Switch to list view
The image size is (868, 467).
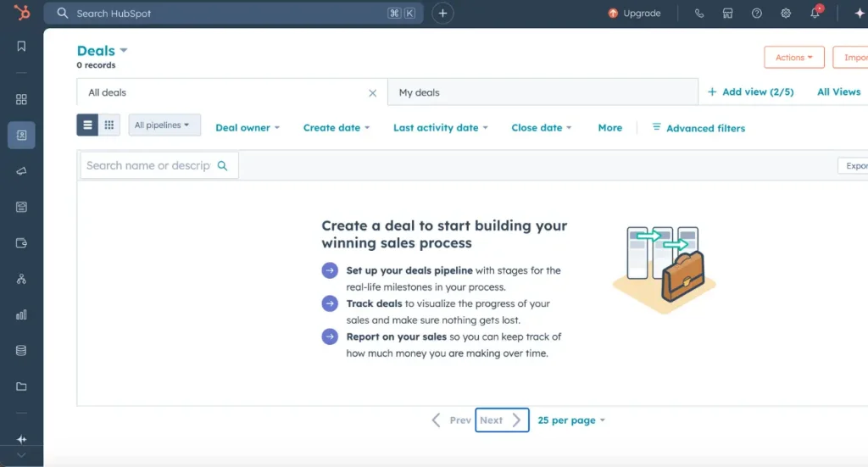tap(87, 125)
